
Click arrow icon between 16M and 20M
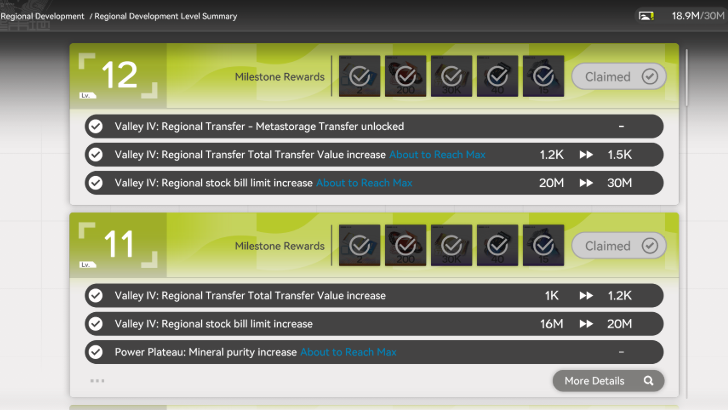pos(586,324)
